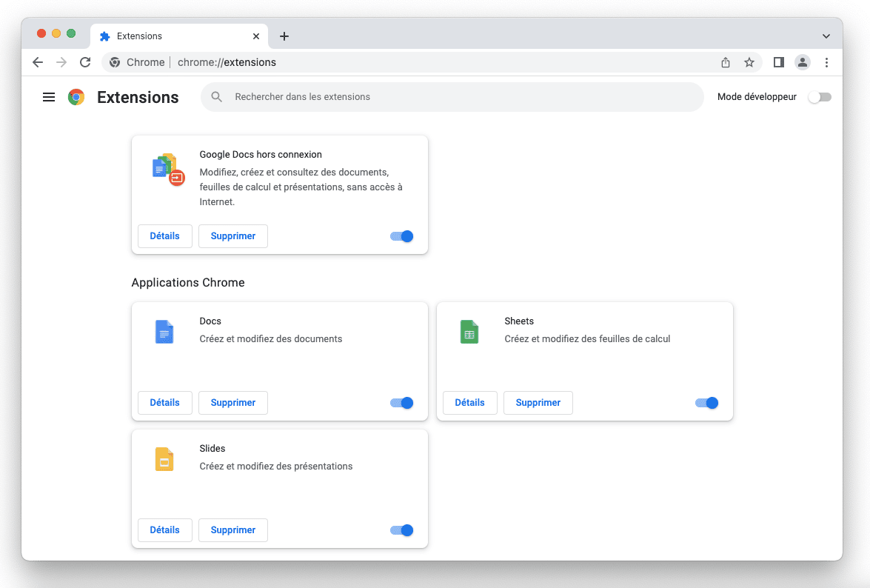Image resolution: width=870 pixels, height=588 pixels.
Task: Click the search magnifier icon
Action: coord(217,96)
